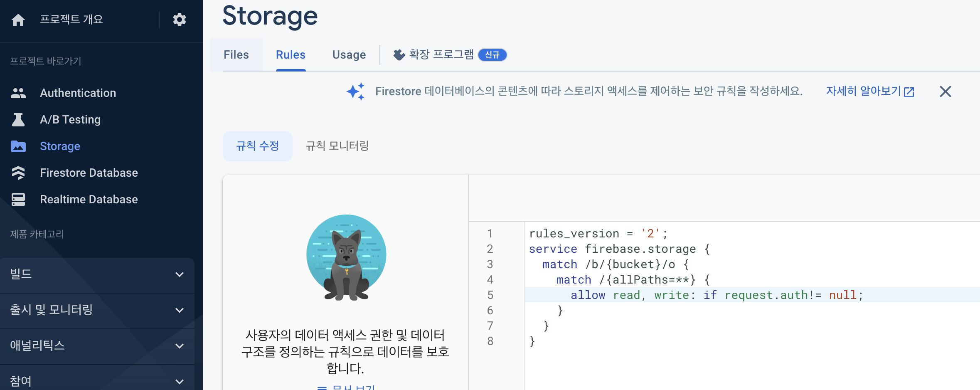Viewport: 980px width, 390px height.
Task: Click line number 8 in the editor gutter
Action: point(490,341)
